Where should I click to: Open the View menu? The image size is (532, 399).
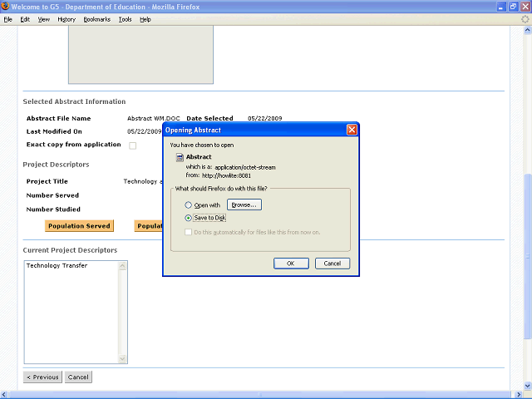pos(44,19)
